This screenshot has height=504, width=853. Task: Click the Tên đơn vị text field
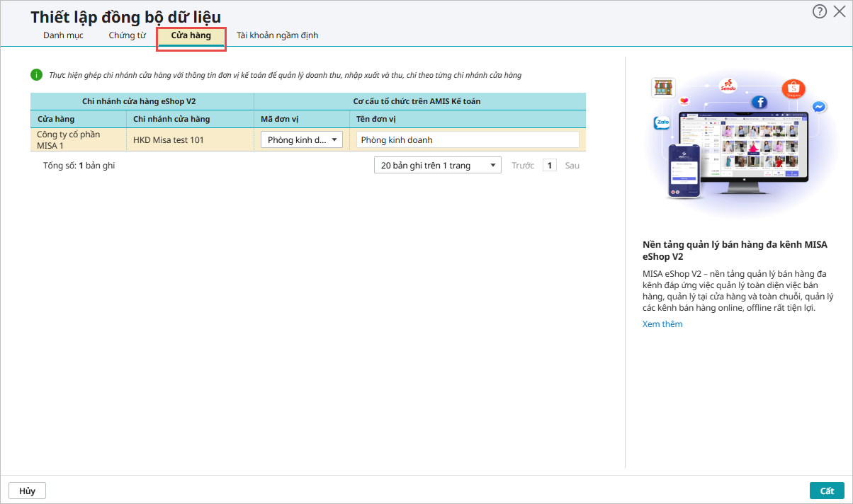[468, 140]
